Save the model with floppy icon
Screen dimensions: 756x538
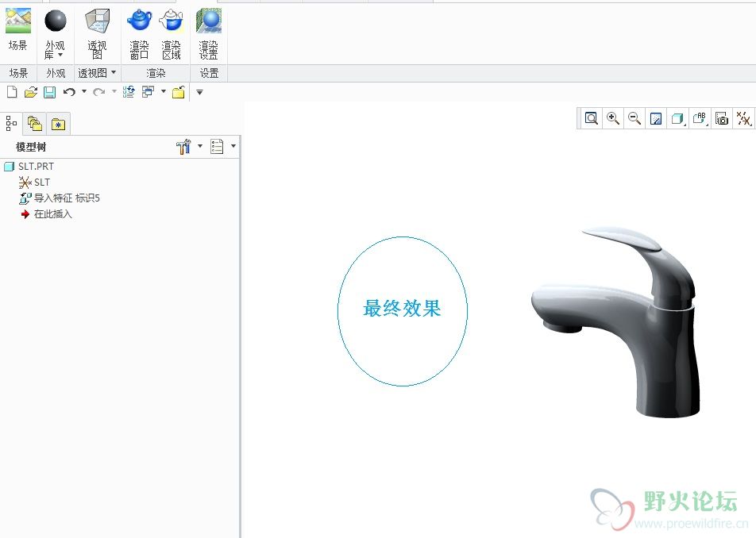point(50,92)
